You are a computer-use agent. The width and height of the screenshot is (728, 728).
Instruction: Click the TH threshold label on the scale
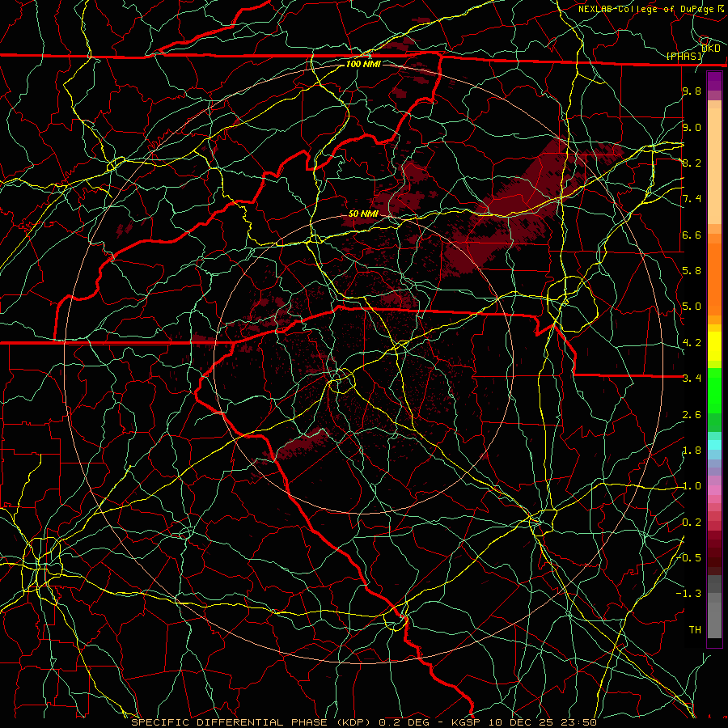695,630
